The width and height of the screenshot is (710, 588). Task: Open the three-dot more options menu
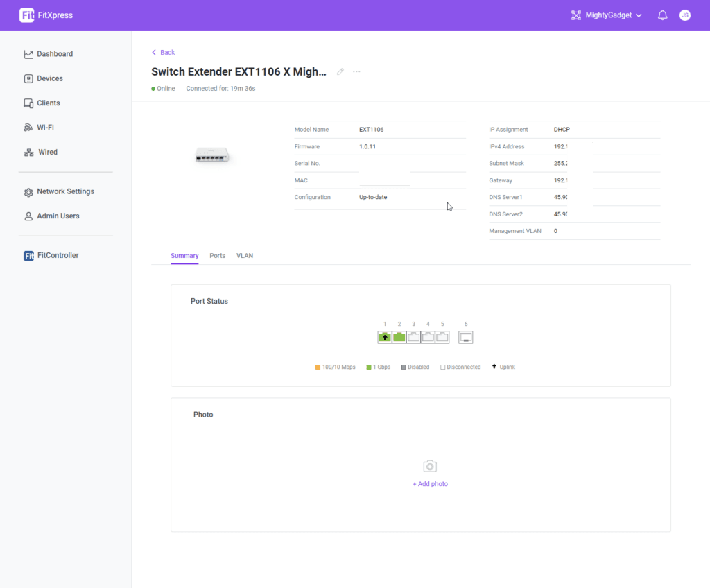356,72
